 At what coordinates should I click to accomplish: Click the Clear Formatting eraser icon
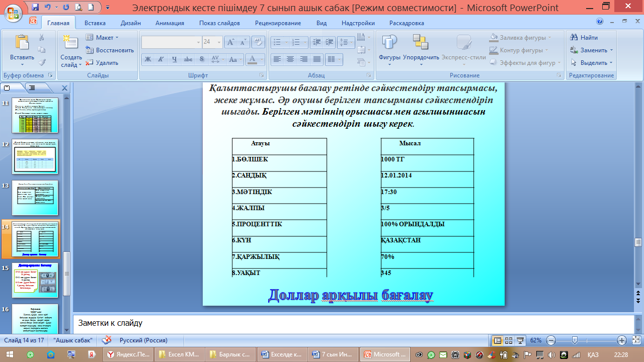[x=258, y=43]
